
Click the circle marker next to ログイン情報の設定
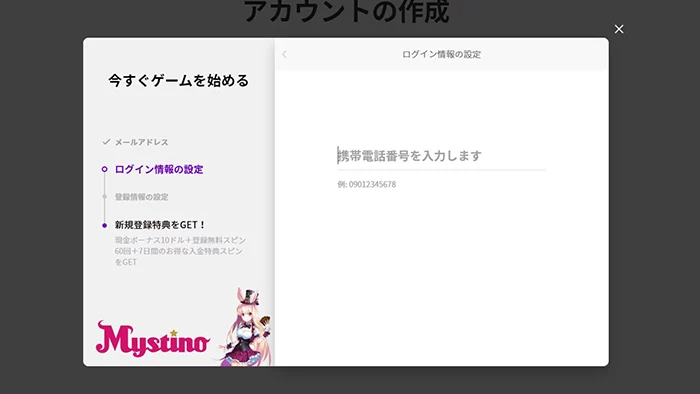point(104,169)
